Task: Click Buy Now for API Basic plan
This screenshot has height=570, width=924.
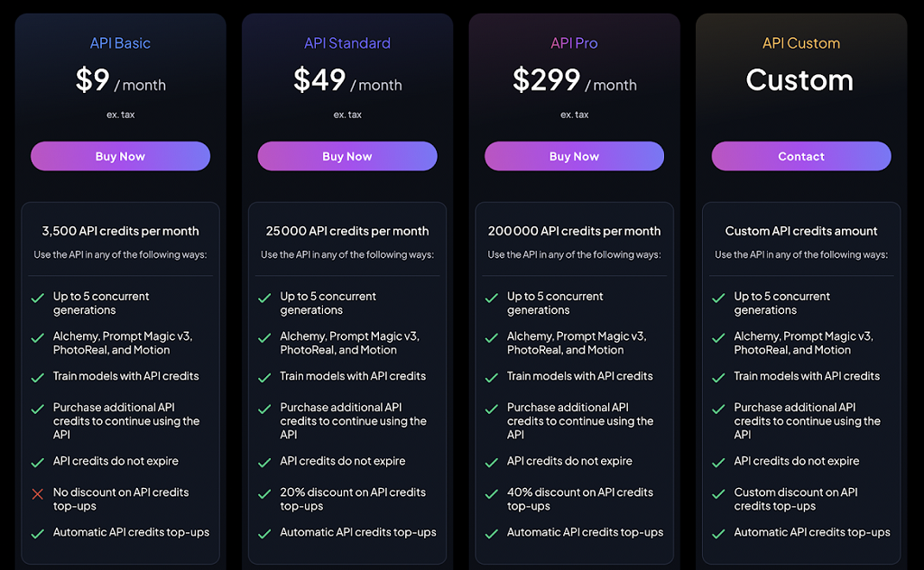Action: tap(120, 156)
